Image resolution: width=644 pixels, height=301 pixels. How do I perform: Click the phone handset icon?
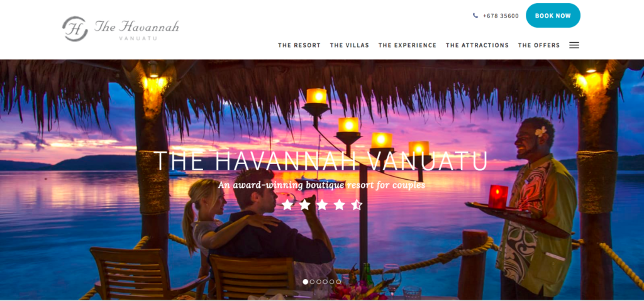(x=475, y=16)
